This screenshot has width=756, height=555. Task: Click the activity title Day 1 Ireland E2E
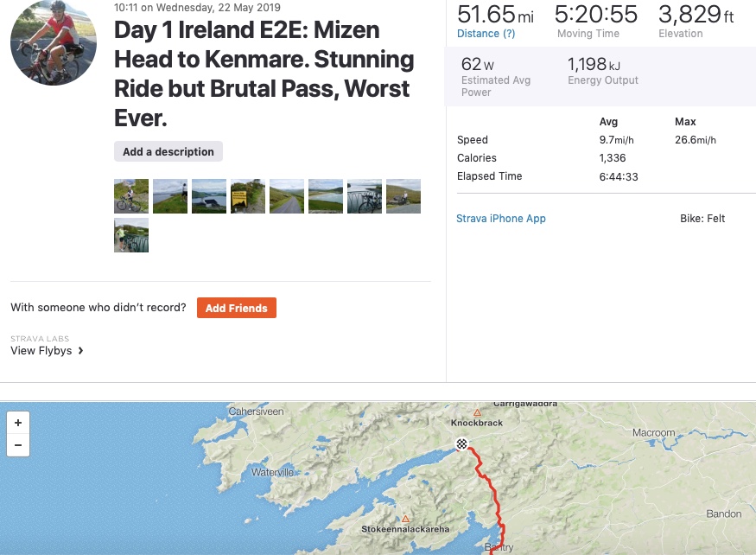[x=264, y=73]
